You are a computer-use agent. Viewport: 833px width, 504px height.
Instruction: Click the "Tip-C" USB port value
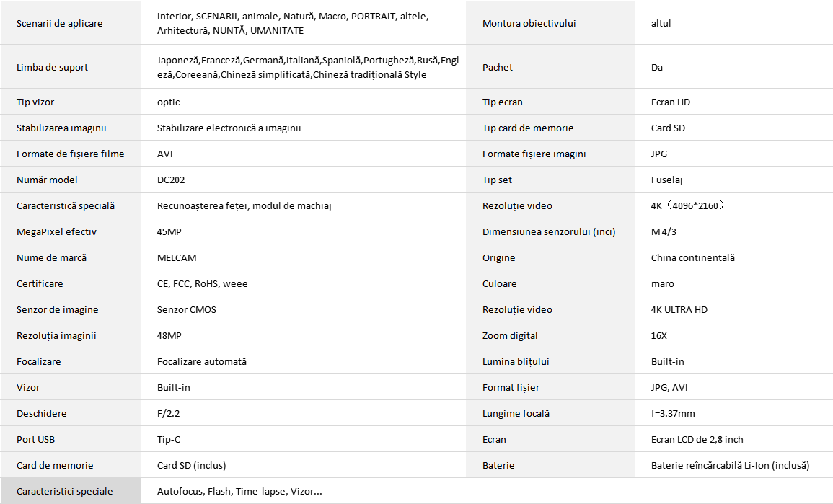(169, 439)
